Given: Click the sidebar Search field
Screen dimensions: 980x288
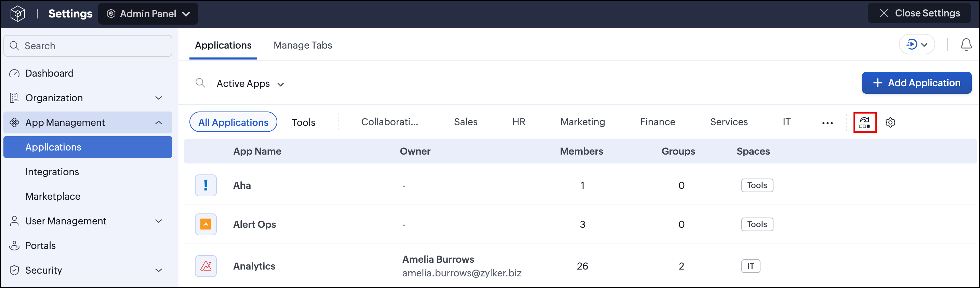Looking at the screenshot, I should coord(88,45).
